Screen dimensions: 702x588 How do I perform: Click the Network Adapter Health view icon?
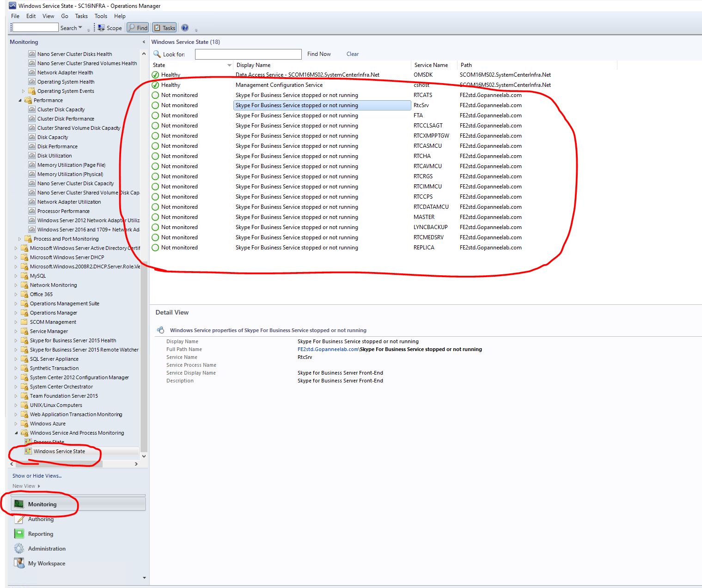click(x=32, y=73)
